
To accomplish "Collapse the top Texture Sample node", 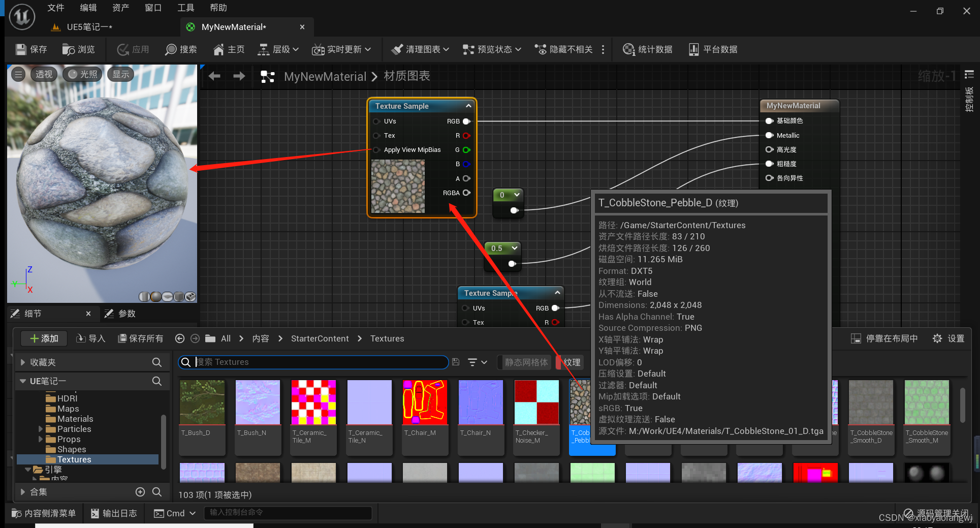I will 468,106.
